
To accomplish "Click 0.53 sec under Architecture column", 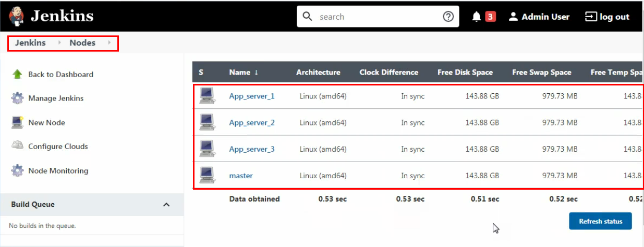I will coord(332,199).
